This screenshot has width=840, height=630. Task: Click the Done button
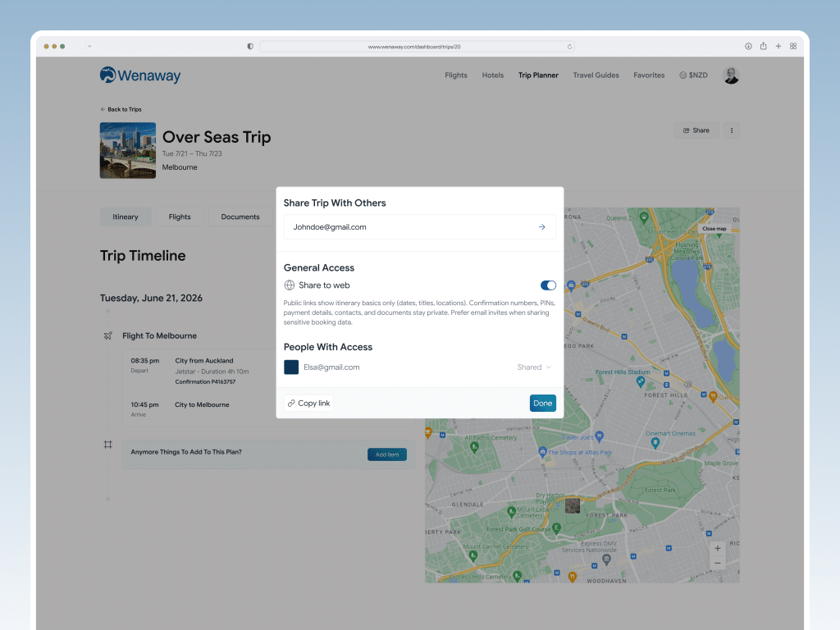[543, 404]
